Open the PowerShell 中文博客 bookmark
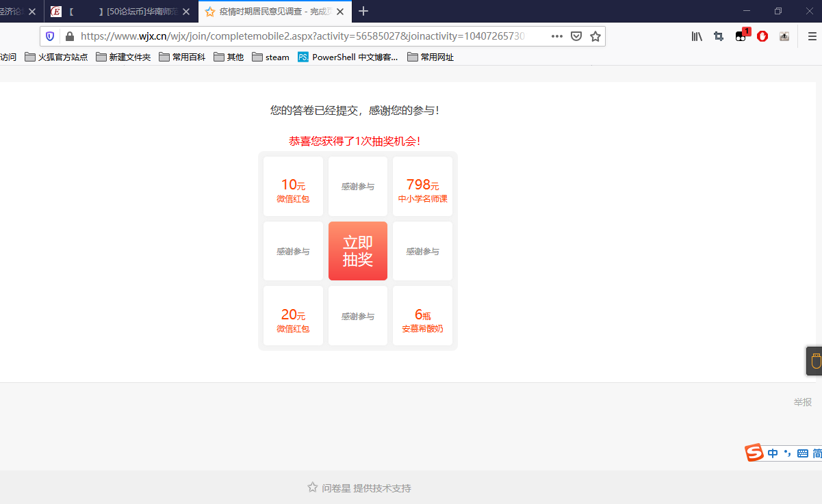822x504 pixels. pos(348,57)
